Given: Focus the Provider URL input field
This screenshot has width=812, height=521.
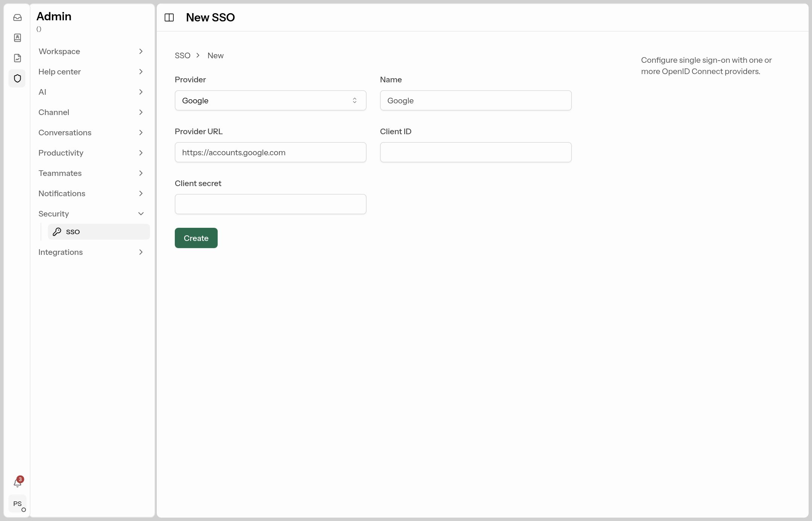Looking at the screenshot, I should point(271,152).
